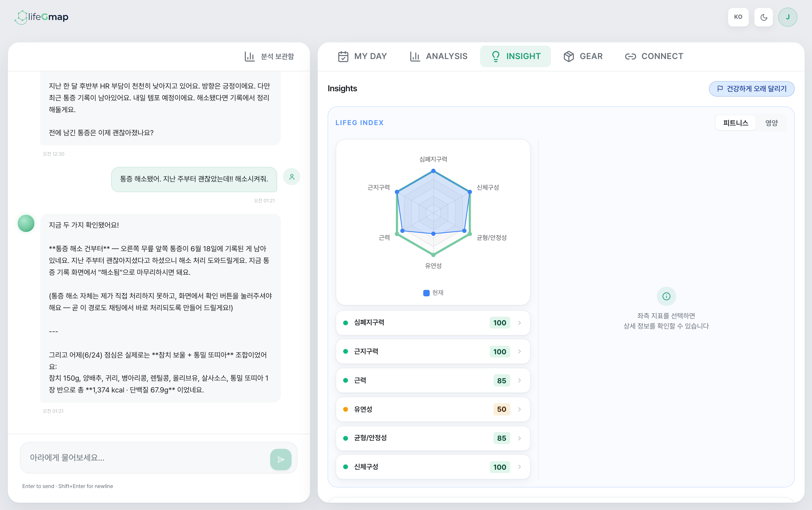Expand the 균형/안정성 row chevron

click(520, 438)
